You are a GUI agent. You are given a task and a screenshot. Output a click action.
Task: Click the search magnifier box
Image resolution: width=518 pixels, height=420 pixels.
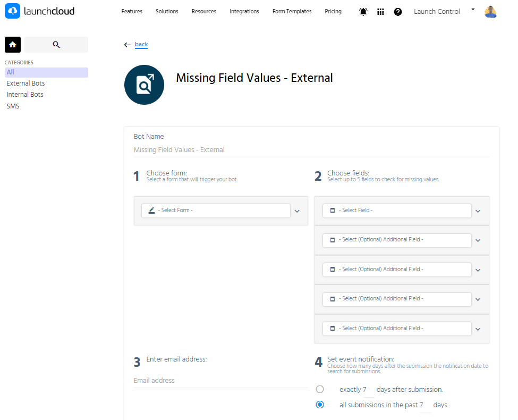56,45
